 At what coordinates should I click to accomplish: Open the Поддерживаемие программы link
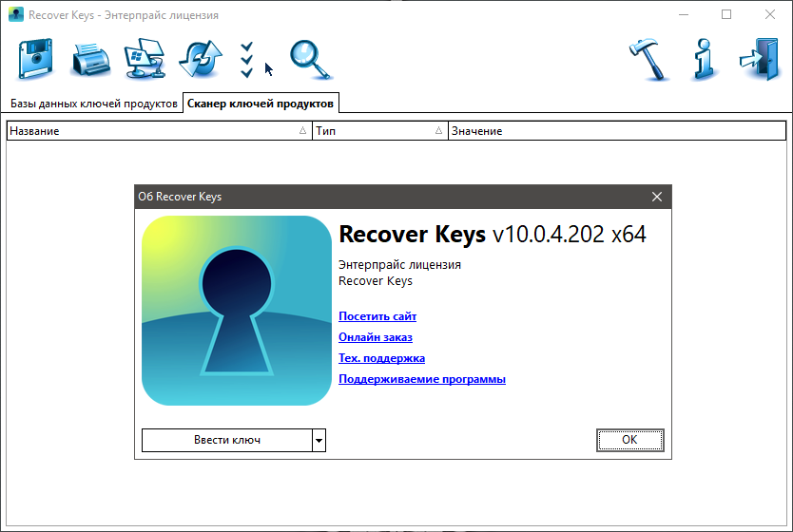422,379
